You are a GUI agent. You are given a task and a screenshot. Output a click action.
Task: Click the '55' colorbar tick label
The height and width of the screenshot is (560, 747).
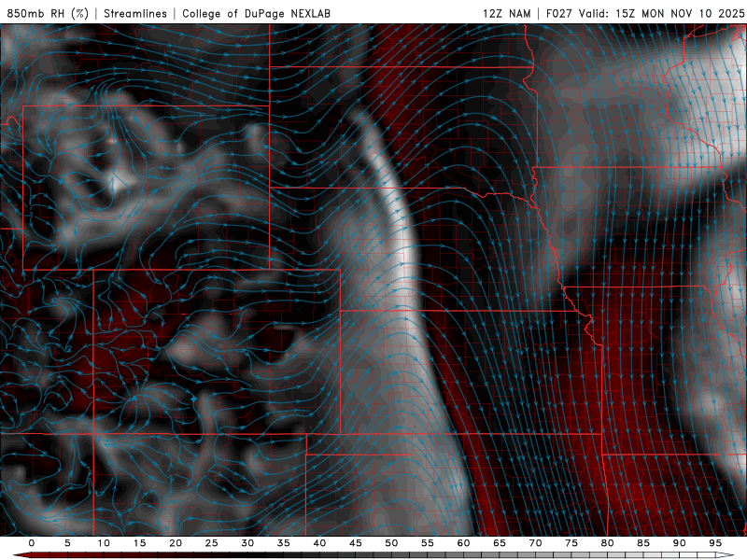pos(428,543)
